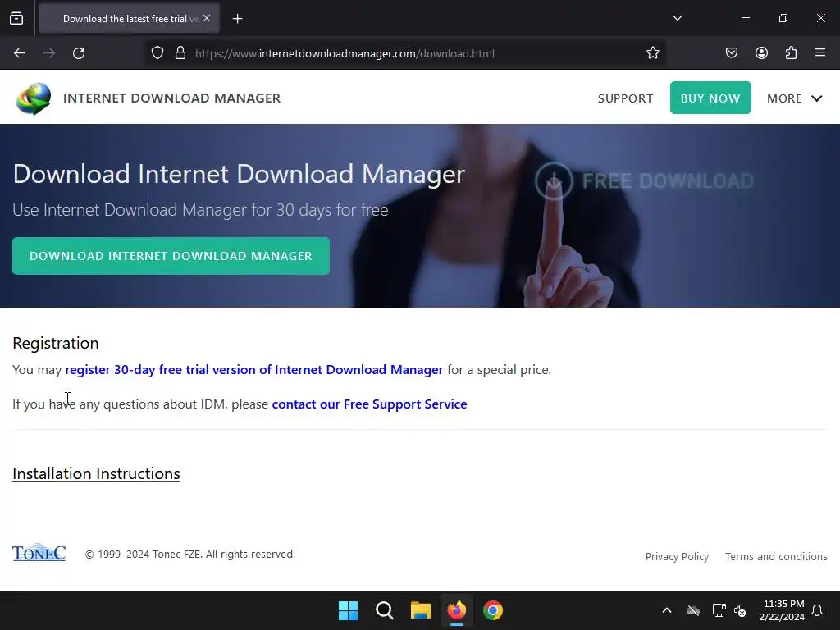Reload the current page

pyautogui.click(x=79, y=53)
